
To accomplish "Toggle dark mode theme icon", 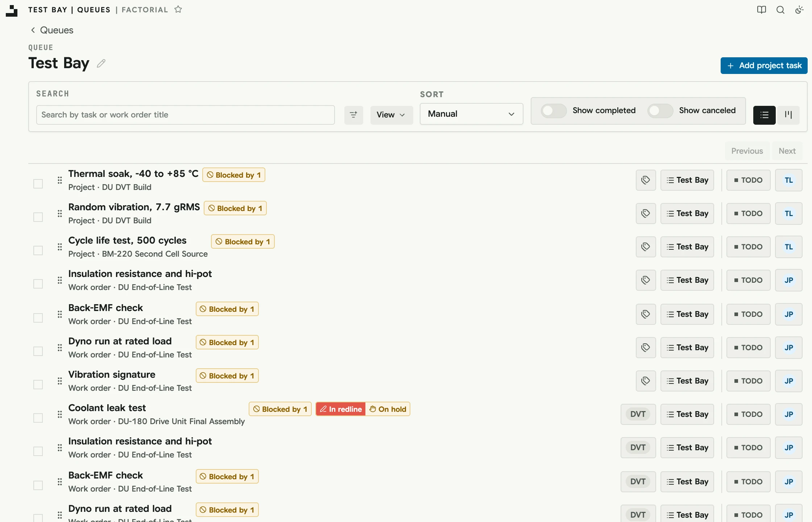I will (x=799, y=10).
